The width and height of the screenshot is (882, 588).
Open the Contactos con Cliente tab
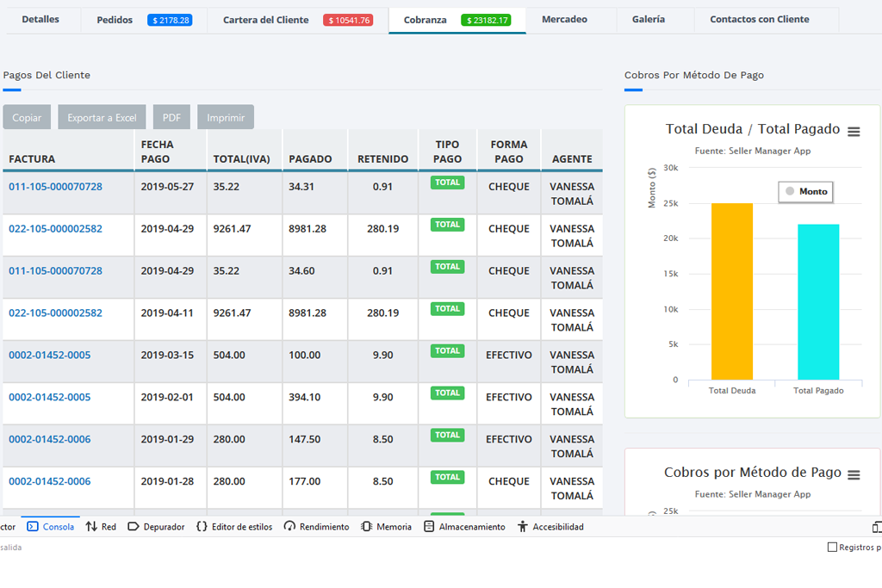[760, 20]
